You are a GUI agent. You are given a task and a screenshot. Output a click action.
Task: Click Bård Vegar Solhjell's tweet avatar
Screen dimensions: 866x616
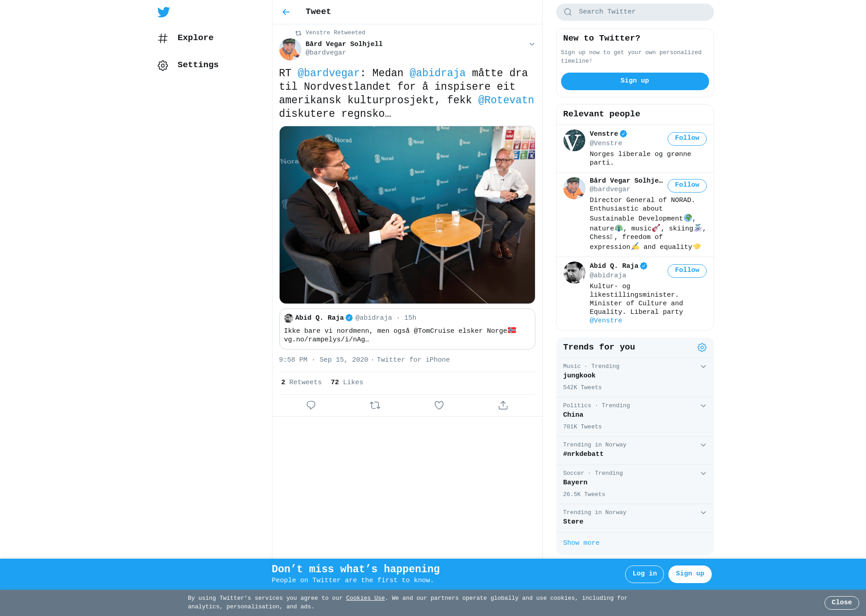click(290, 49)
